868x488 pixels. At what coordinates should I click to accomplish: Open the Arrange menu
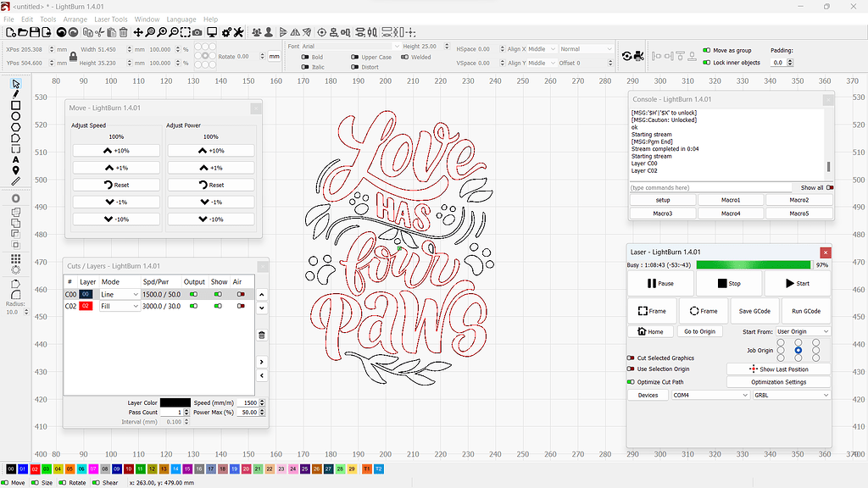(75, 19)
